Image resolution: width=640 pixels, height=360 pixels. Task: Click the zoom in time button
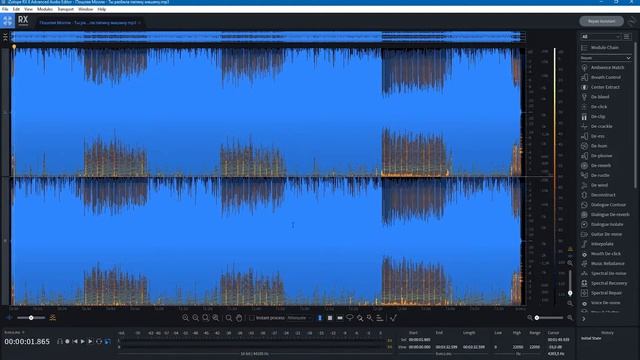pyautogui.click(x=186, y=318)
